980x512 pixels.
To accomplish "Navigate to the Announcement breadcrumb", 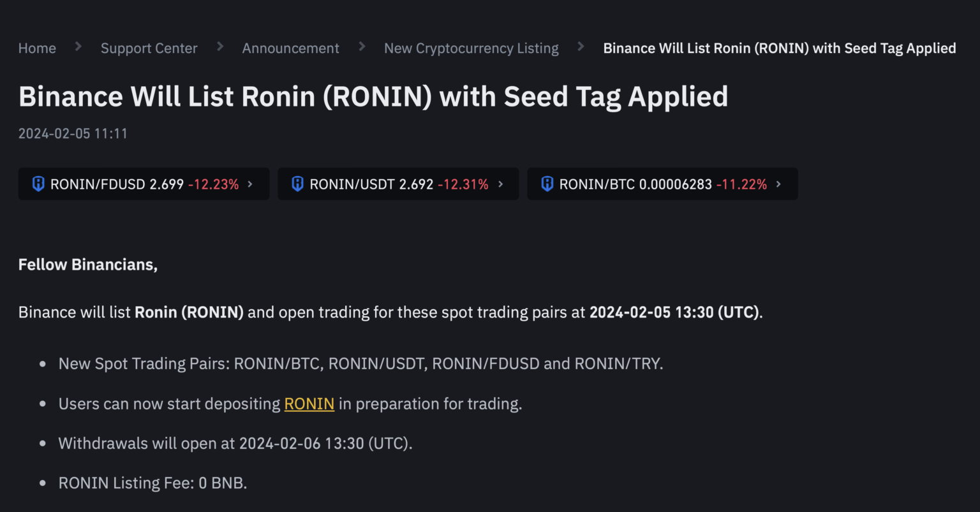I will point(290,48).
